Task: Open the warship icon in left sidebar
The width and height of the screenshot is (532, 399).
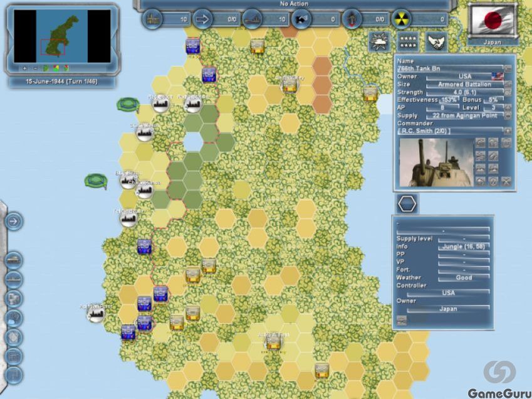Action: pyautogui.click(x=14, y=280)
